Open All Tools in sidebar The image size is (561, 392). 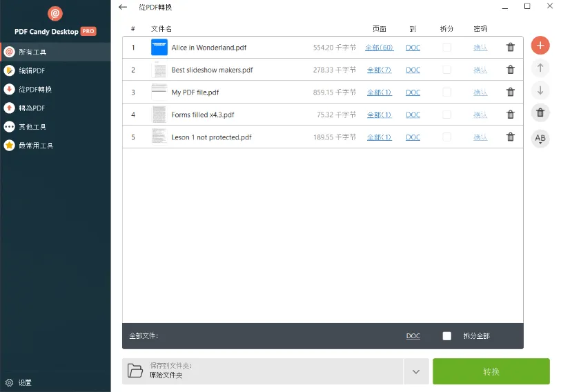pyautogui.click(x=55, y=52)
